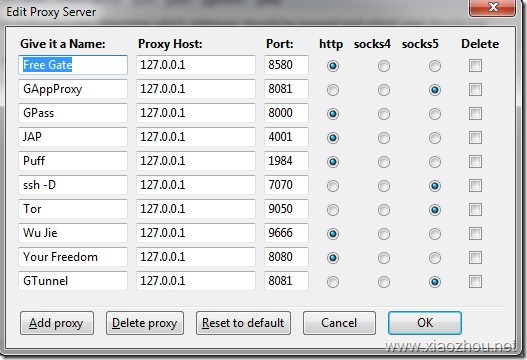The image size is (527, 360).
Task: Check Delete box in ssh -D row
Action: pos(475,186)
